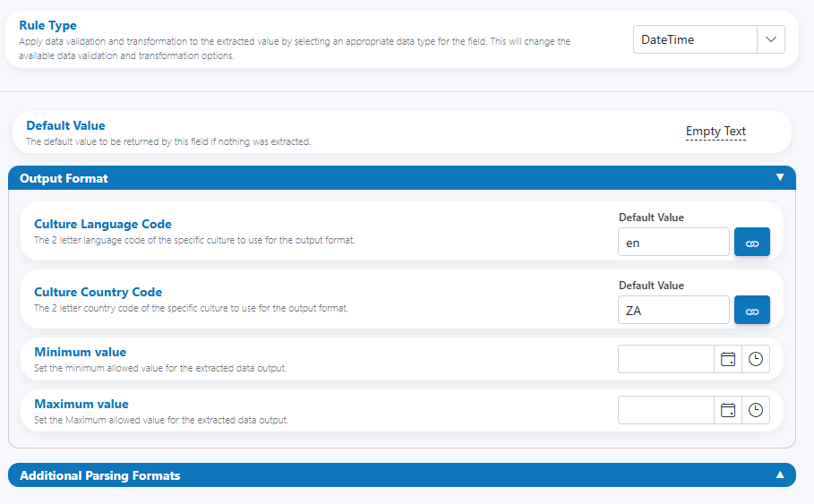Edit the Empty Text default value link
Viewport: 814px width, 504px height.
(715, 132)
